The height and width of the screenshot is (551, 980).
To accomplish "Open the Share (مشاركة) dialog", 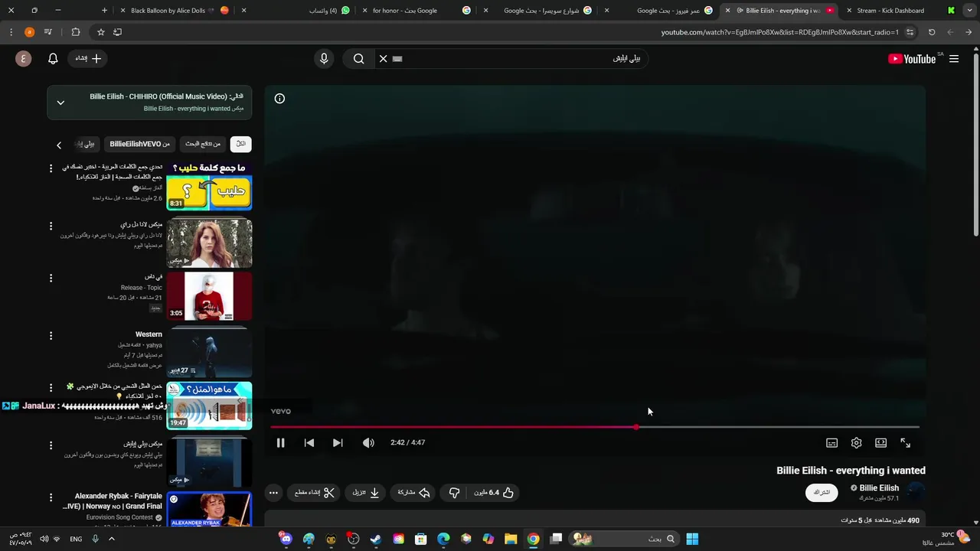I will (413, 493).
